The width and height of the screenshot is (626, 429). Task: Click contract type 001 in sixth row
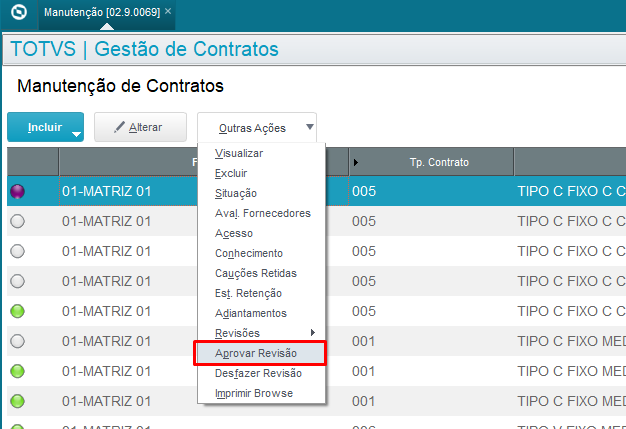click(x=363, y=341)
